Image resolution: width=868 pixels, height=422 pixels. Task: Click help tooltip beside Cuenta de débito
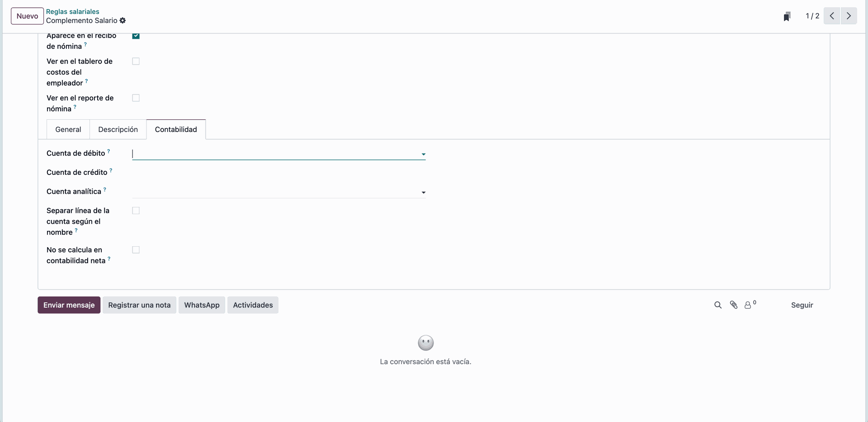108,151
